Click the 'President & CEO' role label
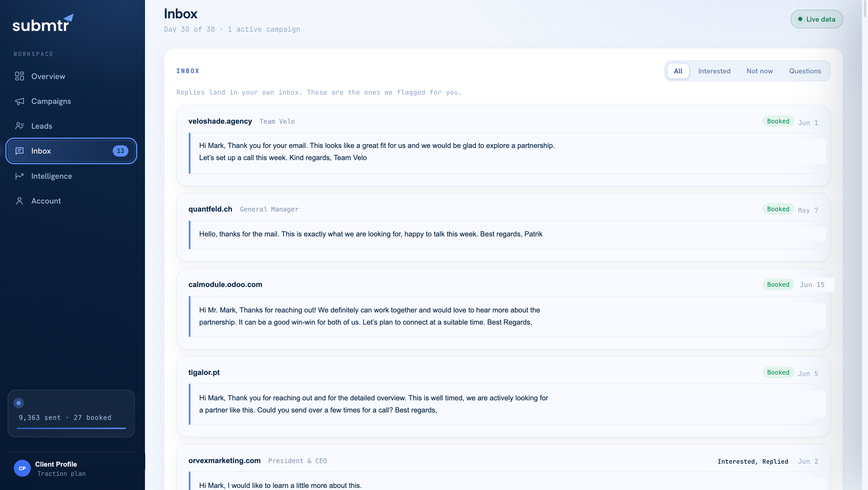This screenshot has height=490, width=868. click(x=297, y=461)
